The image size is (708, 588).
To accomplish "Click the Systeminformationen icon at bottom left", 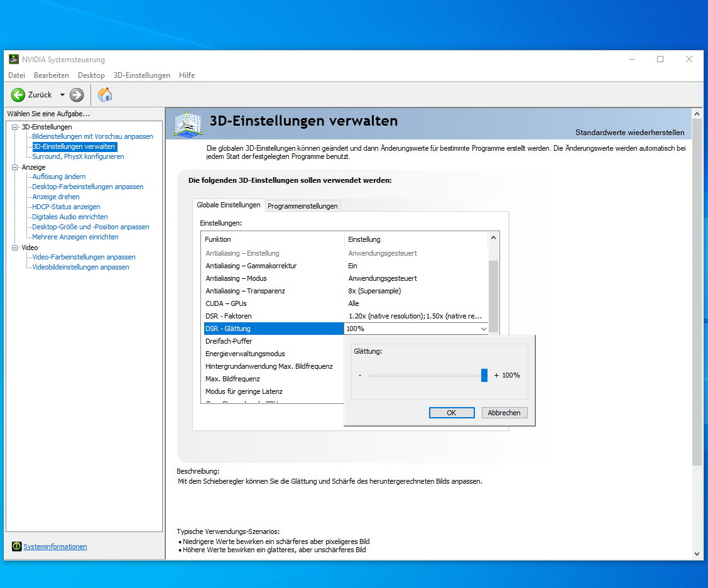I will tap(16, 547).
